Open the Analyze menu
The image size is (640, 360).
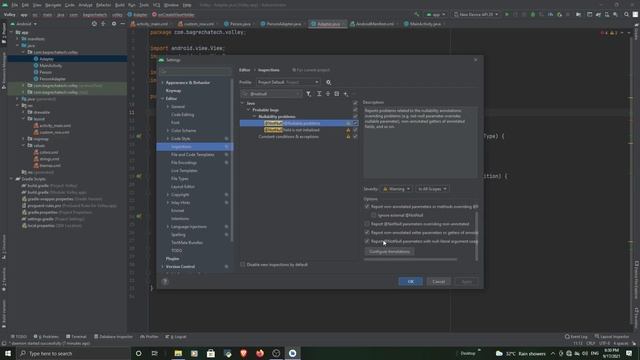click(x=85, y=5)
